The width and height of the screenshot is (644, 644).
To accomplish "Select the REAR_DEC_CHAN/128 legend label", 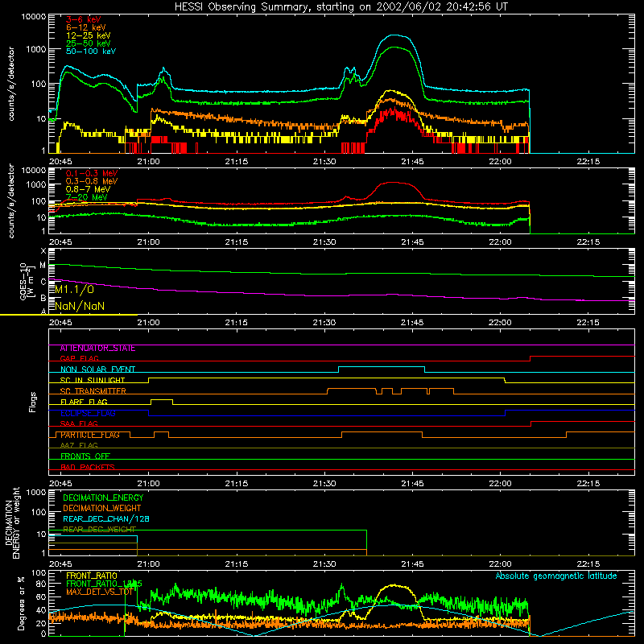I will tap(106, 518).
